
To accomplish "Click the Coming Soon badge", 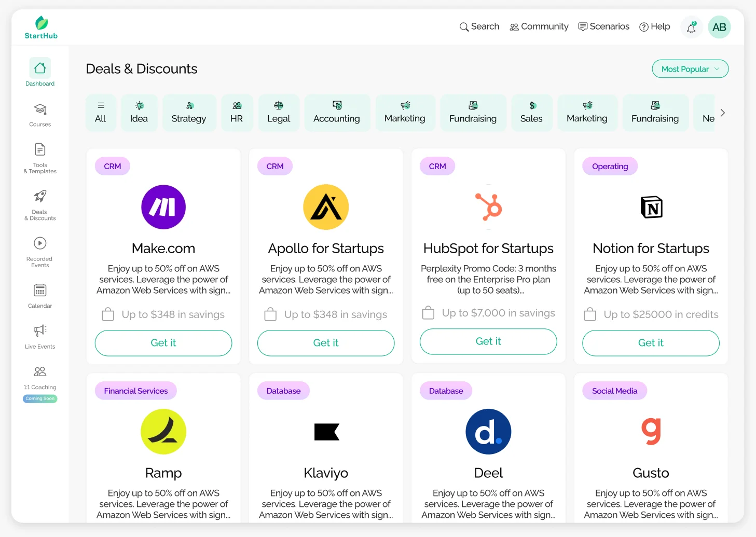I will point(40,398).
